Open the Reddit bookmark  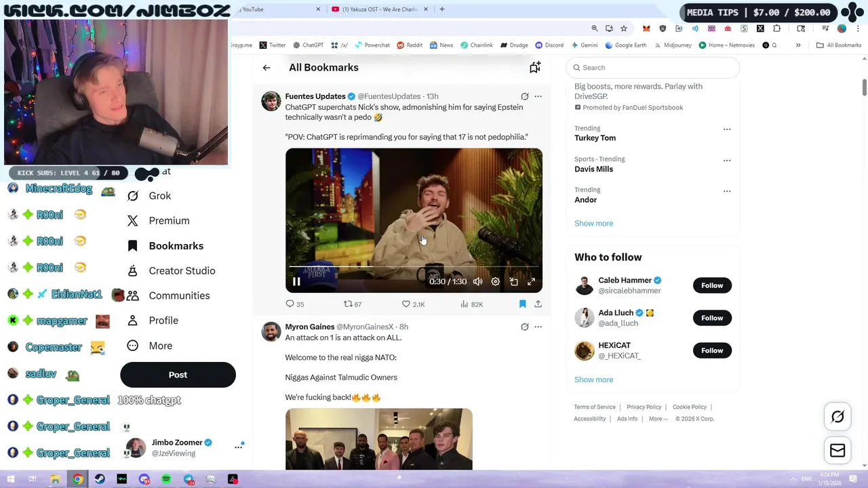click(410, 45)
